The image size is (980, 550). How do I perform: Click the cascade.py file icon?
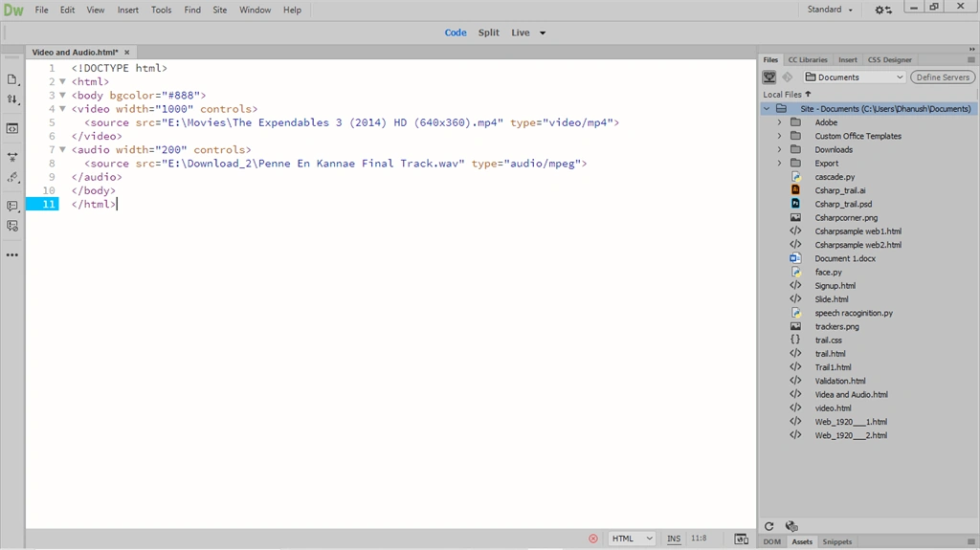[795, 177]
